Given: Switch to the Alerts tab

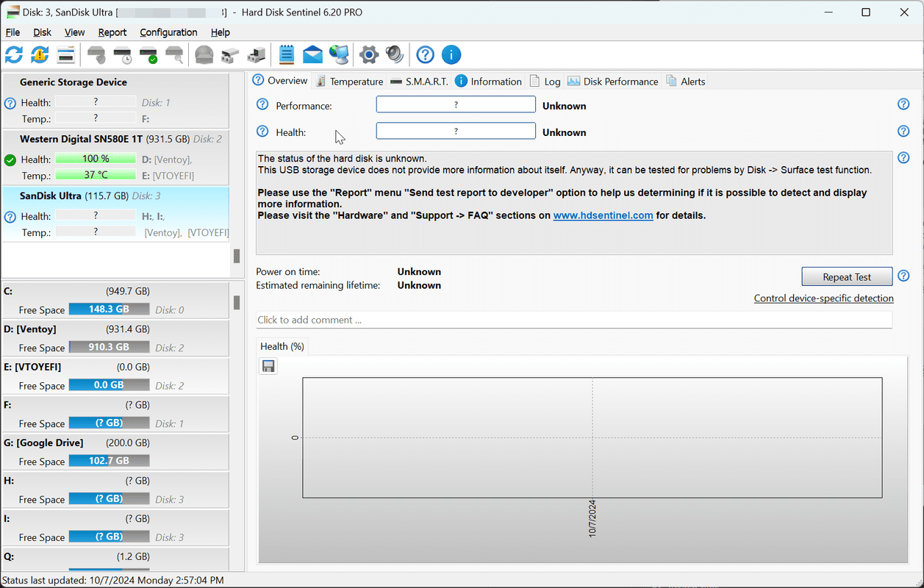Looking at the screenshot, I should tap(685, 82).
